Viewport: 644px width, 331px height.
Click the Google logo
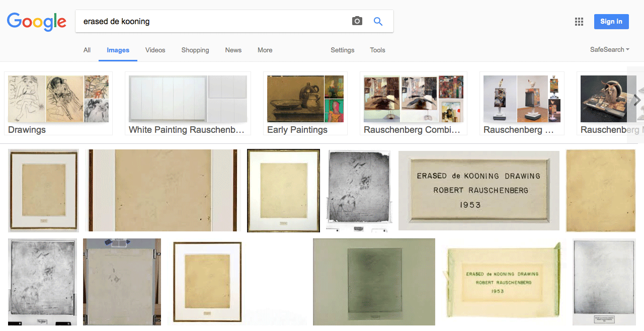point(37,22)
